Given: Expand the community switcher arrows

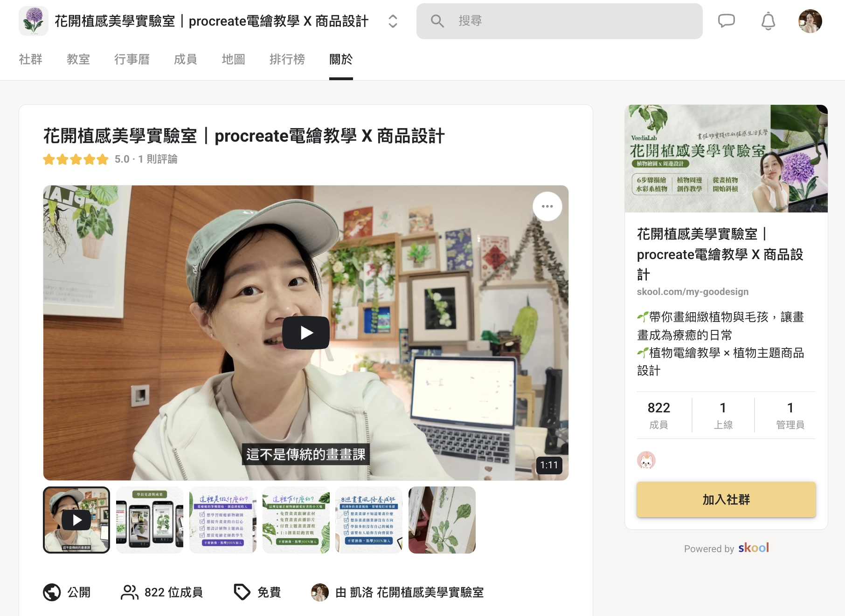Looking at the screenshot, I should (393, 21).
